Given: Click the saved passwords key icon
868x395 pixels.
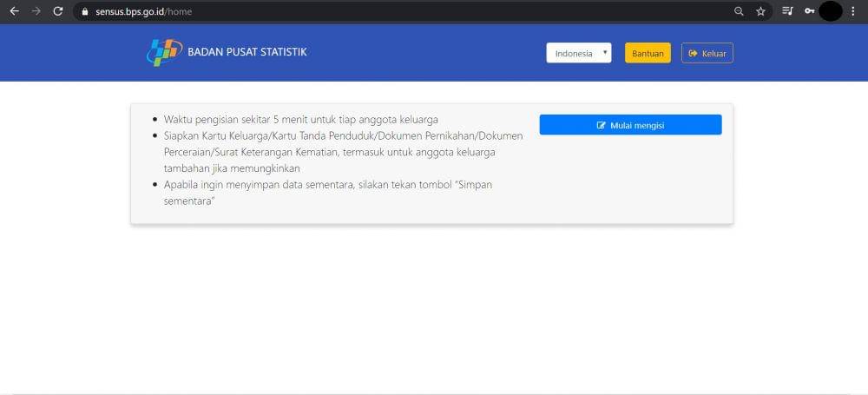Looking at the screenshot, I should [809, 11].
